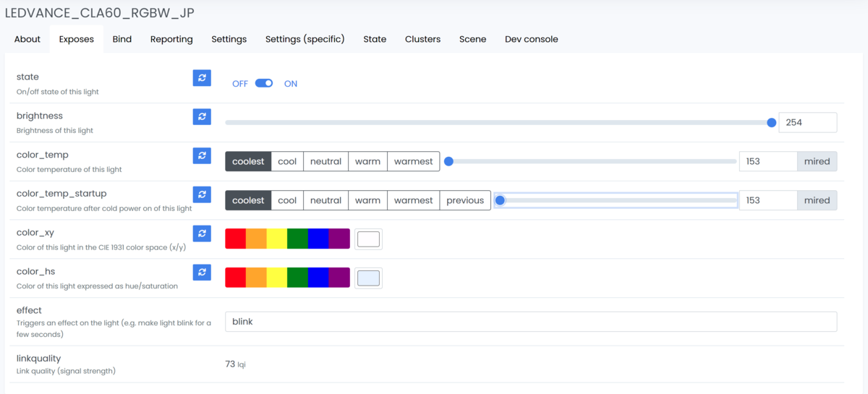Open the Clusters tab

(x=423, y=39)
